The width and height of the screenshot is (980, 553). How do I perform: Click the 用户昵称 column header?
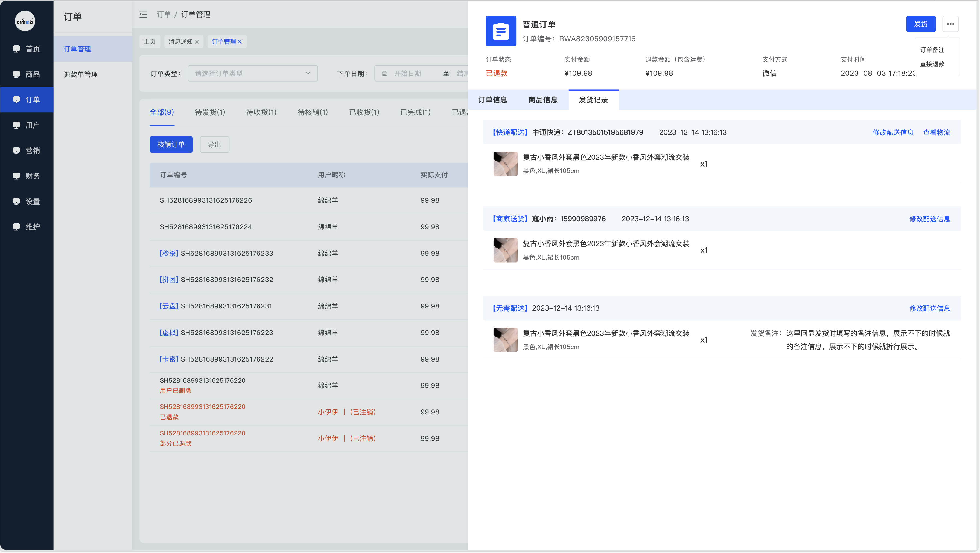tap(331, 175)
